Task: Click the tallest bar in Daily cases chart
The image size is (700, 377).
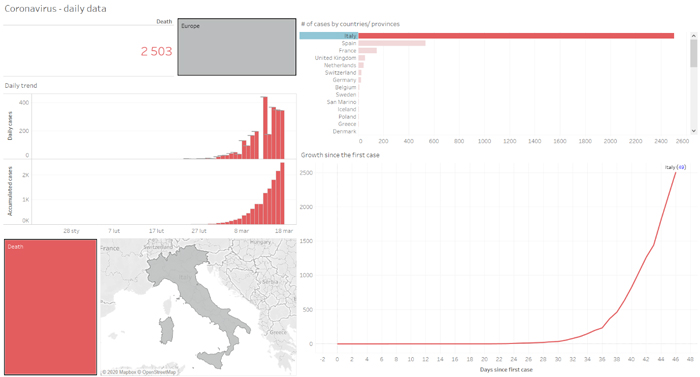Action: tap(265, 128)
